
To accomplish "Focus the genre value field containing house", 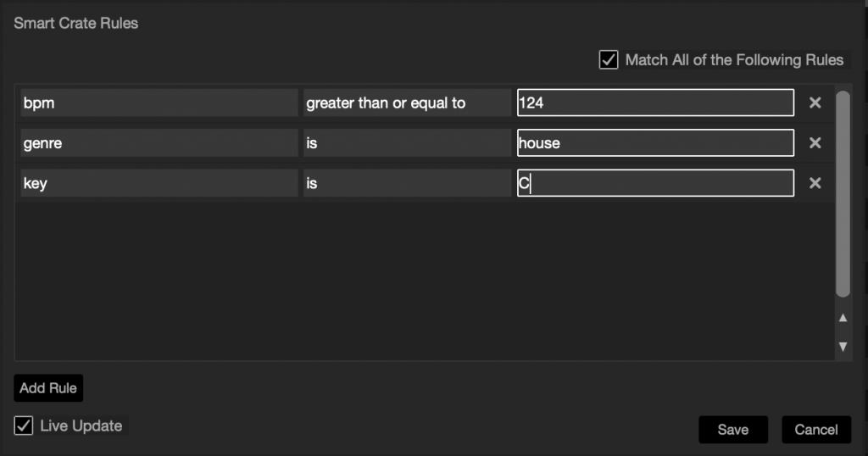I will tap(655, 143).
